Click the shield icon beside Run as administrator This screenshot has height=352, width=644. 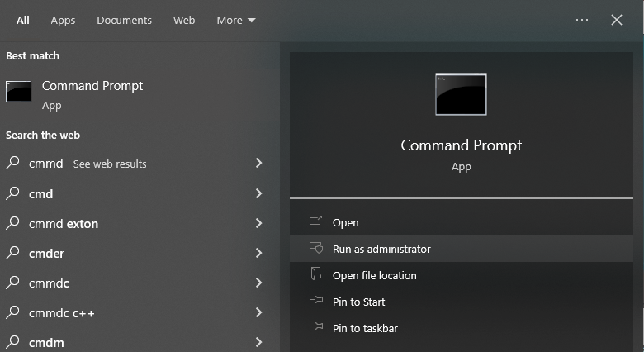click(315, 249)
